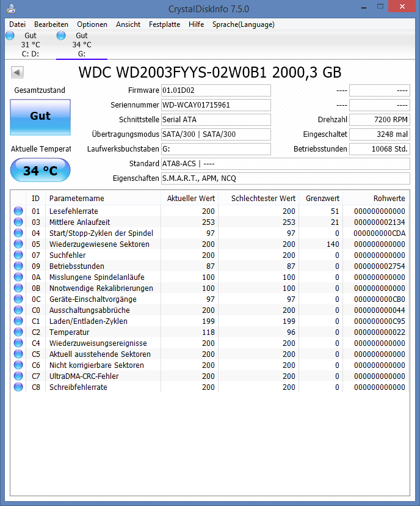Open the Festplatte menu
The image size is (420, 506).
click(x=164, y=24)
